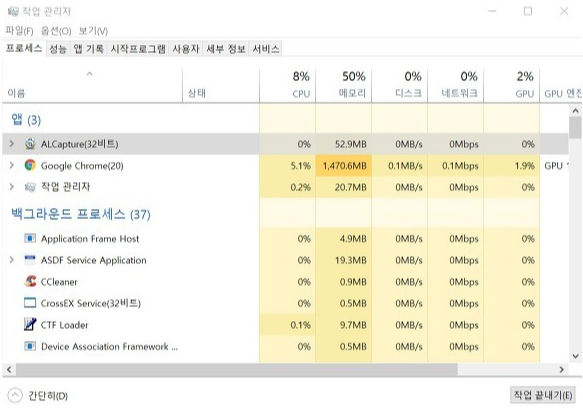This screenshot has height=412, width=583.
Task: Sort by the 메모리 column header
Action: (x=344, y=86)
